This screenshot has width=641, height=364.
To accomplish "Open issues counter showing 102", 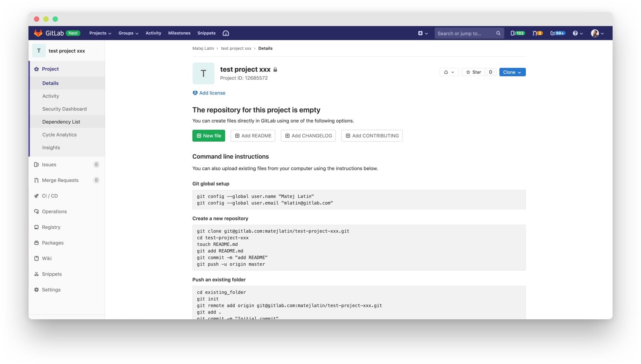I will tap(517, 33).
